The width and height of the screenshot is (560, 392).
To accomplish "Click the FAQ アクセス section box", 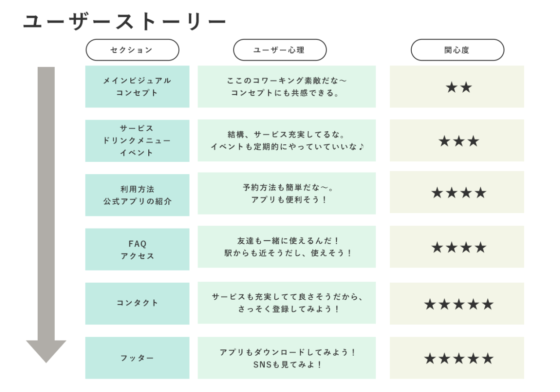I will (137, 250).
